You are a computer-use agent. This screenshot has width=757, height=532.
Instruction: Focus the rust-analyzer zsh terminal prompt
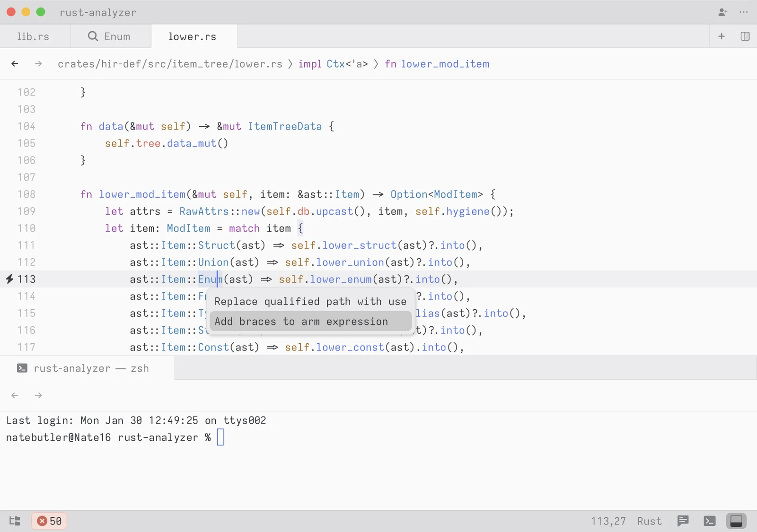[220, 437]
